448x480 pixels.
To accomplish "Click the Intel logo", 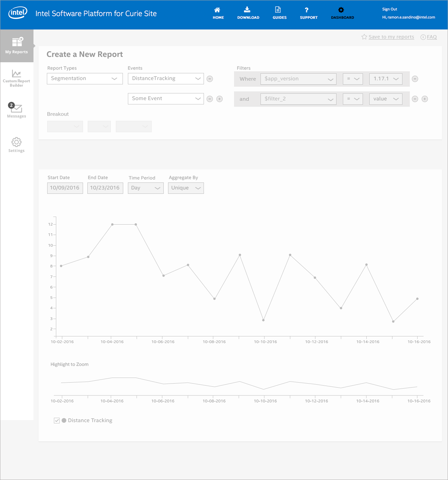I will [x=18, y=13].
